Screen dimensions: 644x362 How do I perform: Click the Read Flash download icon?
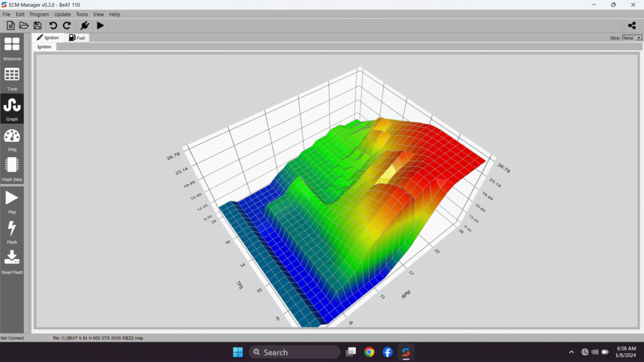coord(12,260)
